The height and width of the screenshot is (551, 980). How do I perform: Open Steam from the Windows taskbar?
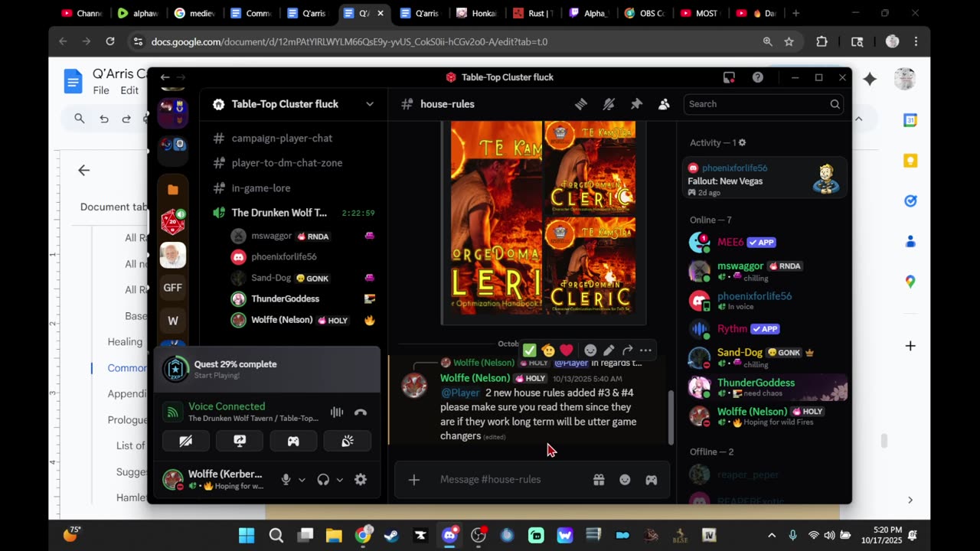point(391,536)
